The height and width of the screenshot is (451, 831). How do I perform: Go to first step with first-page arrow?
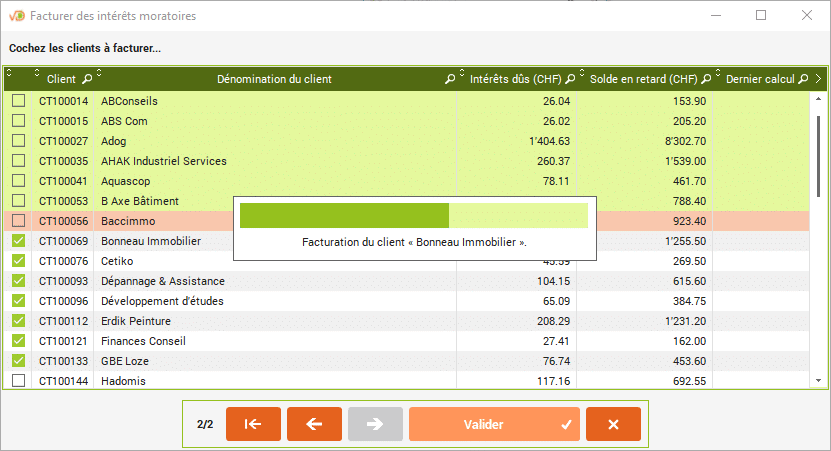pyautogui.click(x=253, y=424)
